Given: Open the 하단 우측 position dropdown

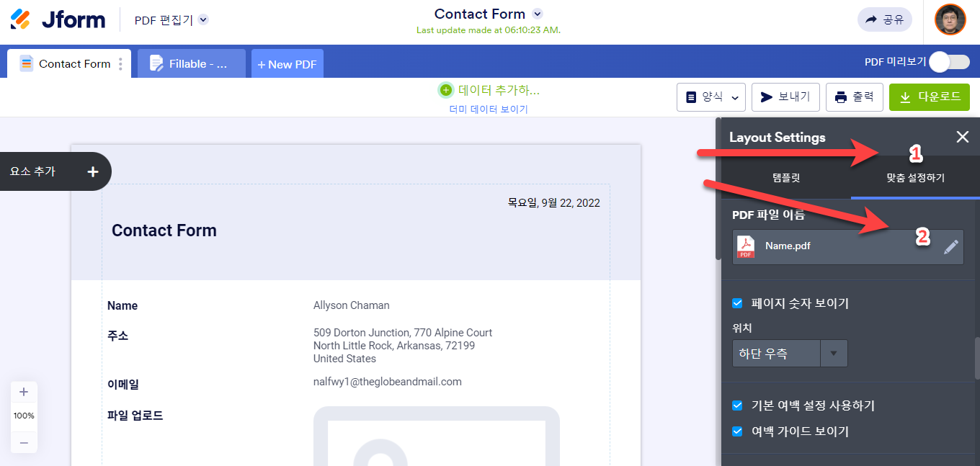Looking at the screenshot, I should click(x=790, y=354).
